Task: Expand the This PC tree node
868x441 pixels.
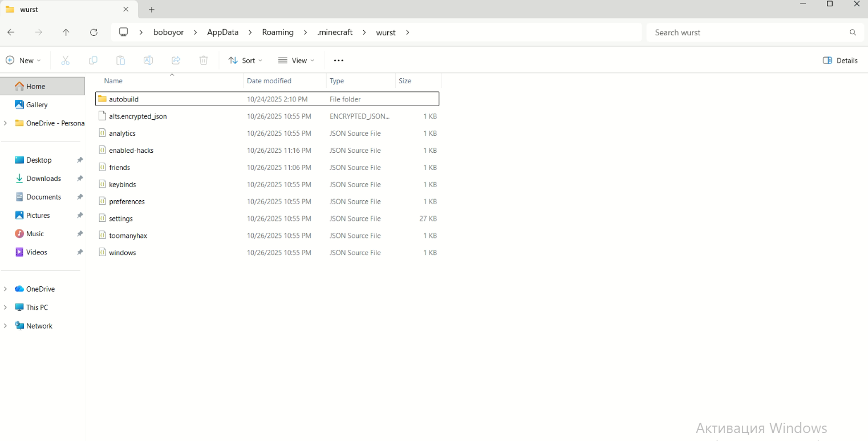Action: [x=5, y=308]
